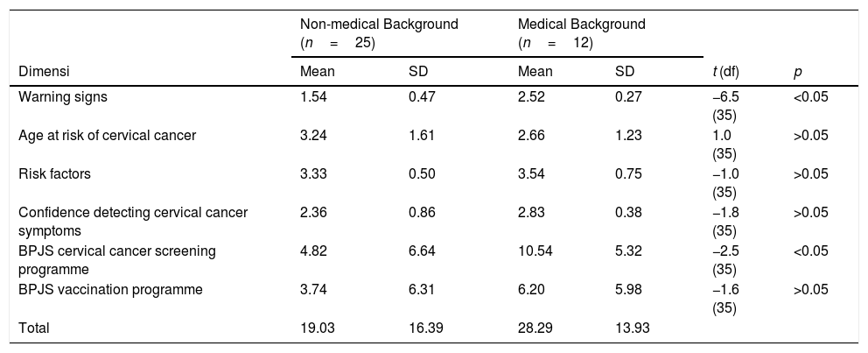This screenshot has height=353, width=868.
Task: Select the SD value 16.39 cell
Action: pos(424,328)
